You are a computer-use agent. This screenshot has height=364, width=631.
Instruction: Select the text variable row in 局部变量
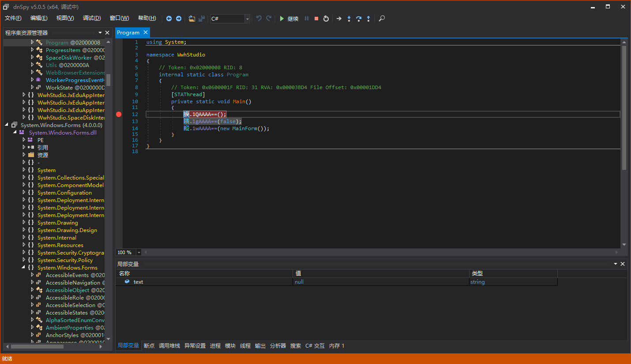pos(138,281)
